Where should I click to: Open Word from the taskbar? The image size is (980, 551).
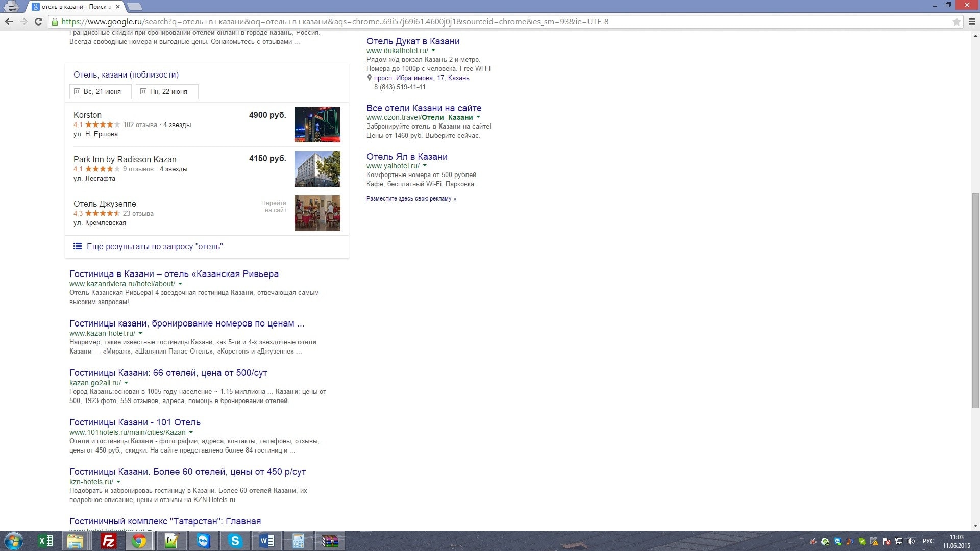266,541
